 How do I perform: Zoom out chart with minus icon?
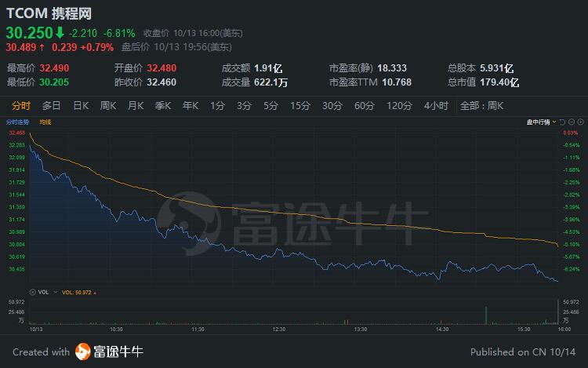coord(572,122)
